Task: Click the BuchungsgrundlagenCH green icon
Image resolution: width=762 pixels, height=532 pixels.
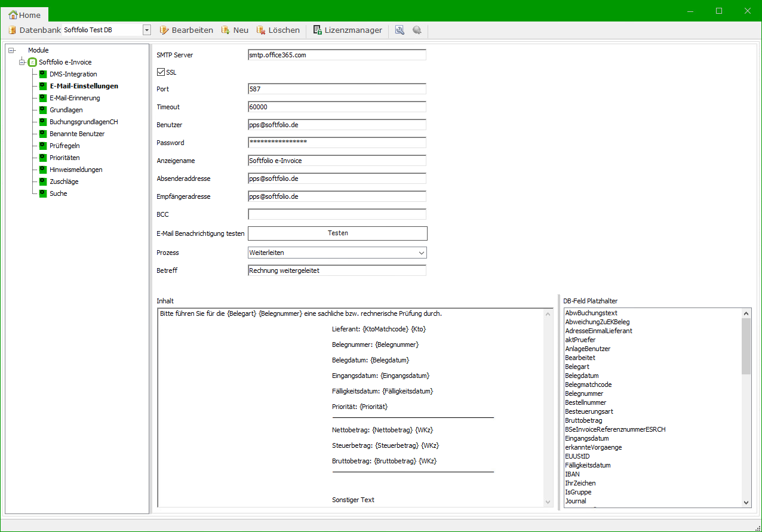Action: 43,122
